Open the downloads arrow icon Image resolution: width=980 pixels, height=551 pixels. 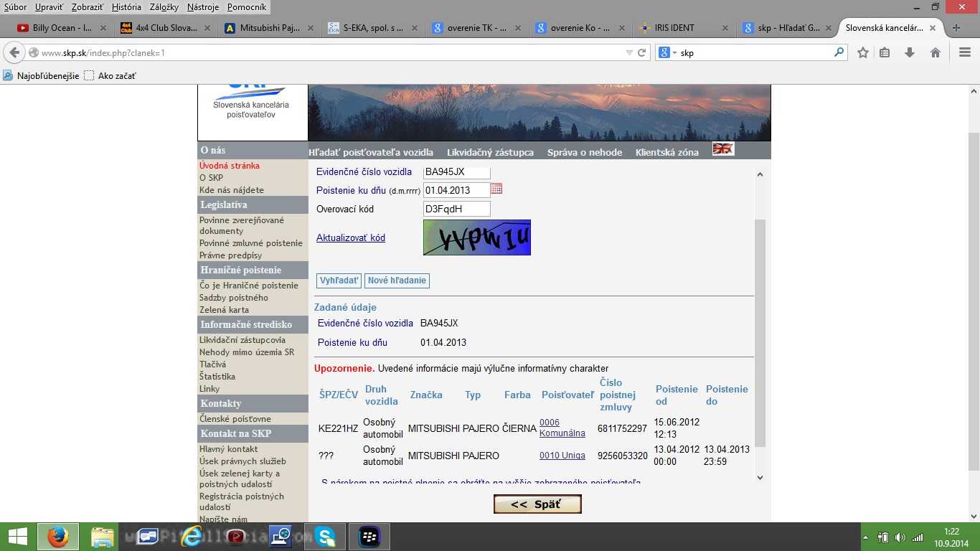910,52
